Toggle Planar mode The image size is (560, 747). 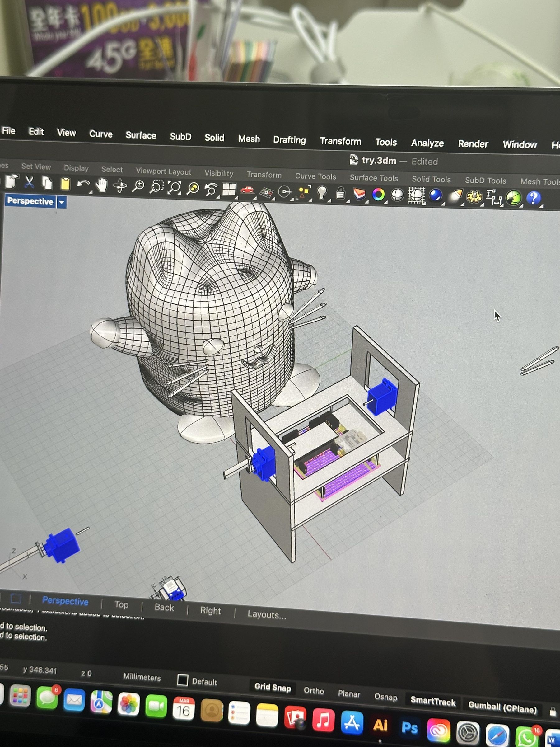349,694
